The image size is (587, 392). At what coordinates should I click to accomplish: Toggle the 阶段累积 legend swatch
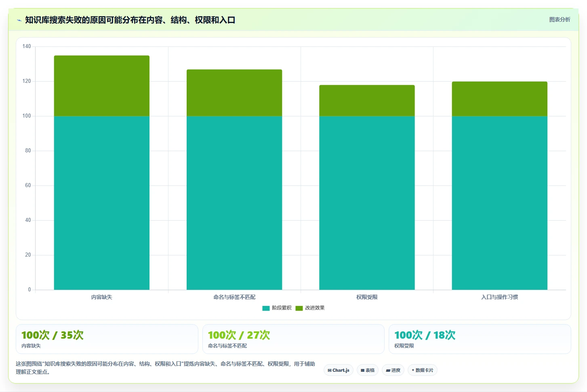coord(266,308)
